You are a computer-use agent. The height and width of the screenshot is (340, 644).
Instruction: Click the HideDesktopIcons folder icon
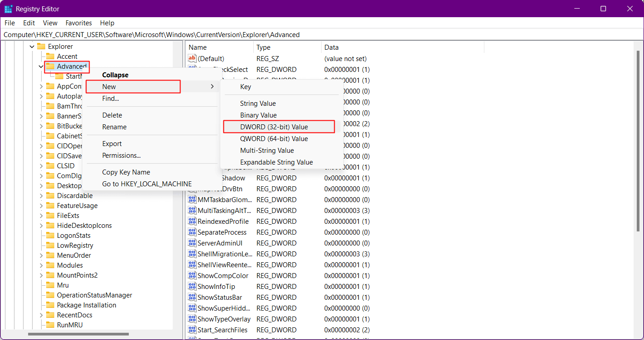click(x=50, y=225)
